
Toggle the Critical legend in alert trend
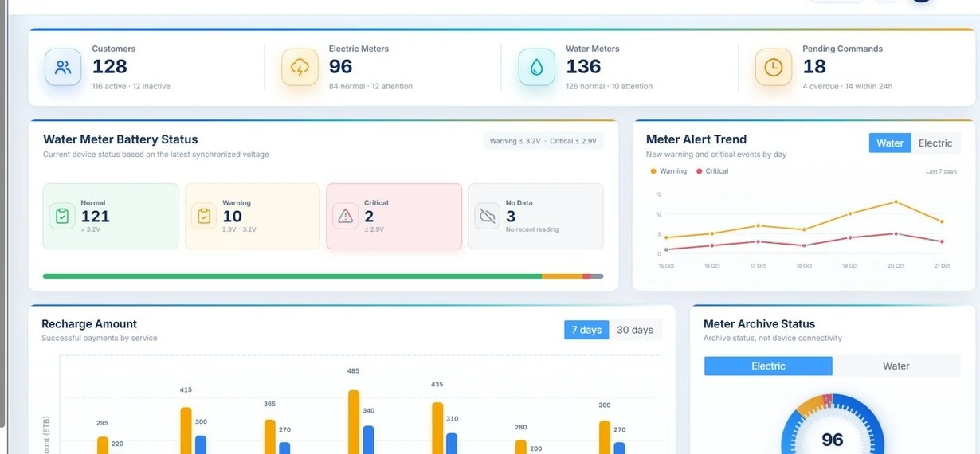pos(712,171)
